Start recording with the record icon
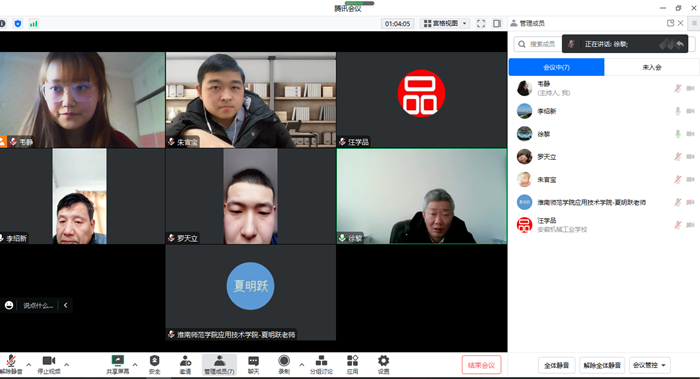The image size is (700, 379). (284, 361)
